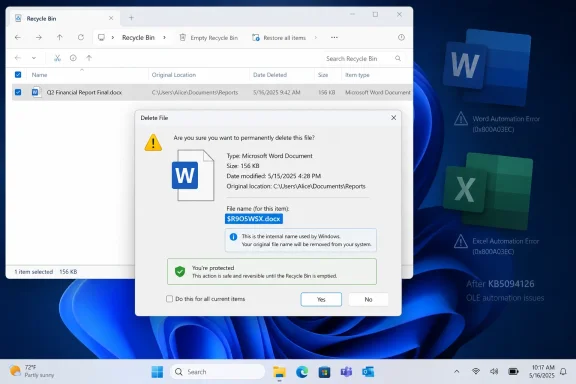Click the small up arrow in second toolbar
Viewport: 576px width, 384px height.
(x=89, y=58)
